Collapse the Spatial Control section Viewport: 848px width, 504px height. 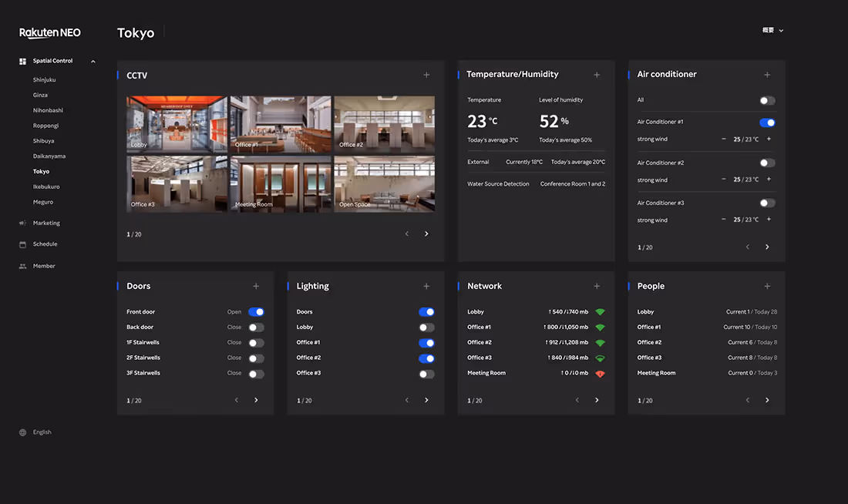pyautogui.click(x=93, y=60)
